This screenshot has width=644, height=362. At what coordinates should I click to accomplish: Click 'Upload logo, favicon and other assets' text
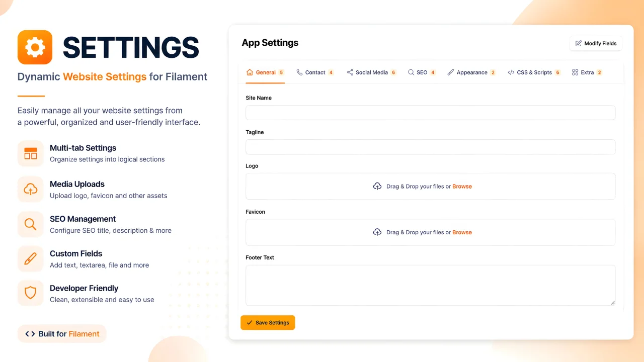coord(109,196)
